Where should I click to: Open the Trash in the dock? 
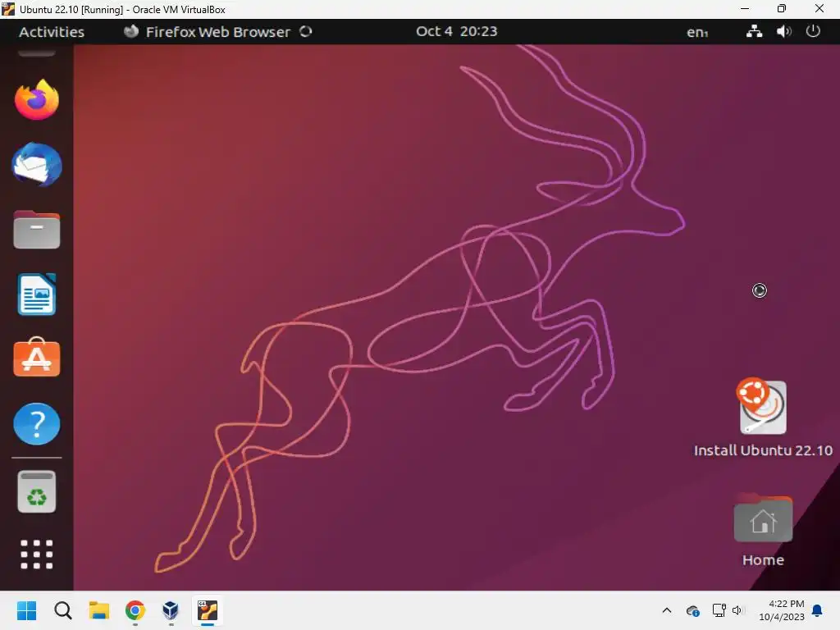[36, 492]
